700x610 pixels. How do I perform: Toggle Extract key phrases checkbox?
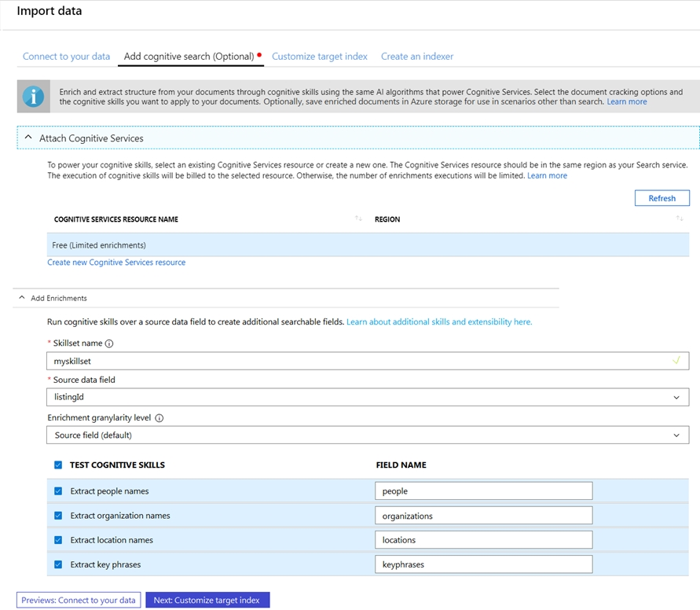click(58, 564)
